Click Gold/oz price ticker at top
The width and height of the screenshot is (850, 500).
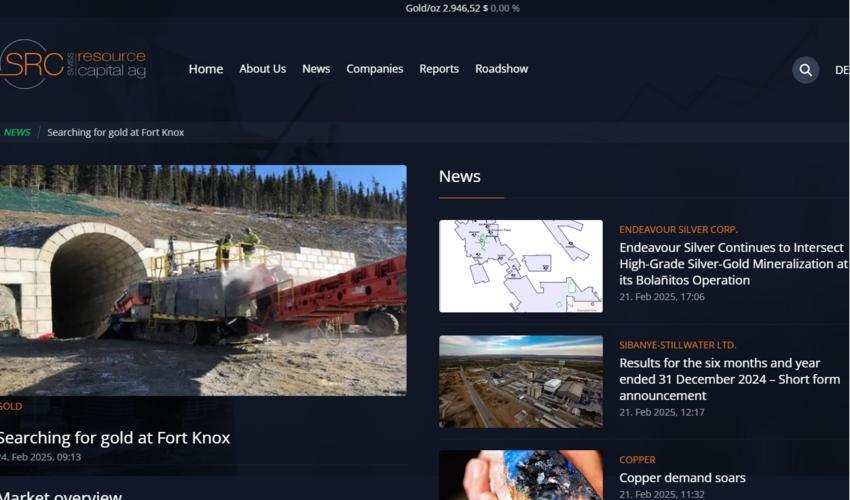coord(462,8)
